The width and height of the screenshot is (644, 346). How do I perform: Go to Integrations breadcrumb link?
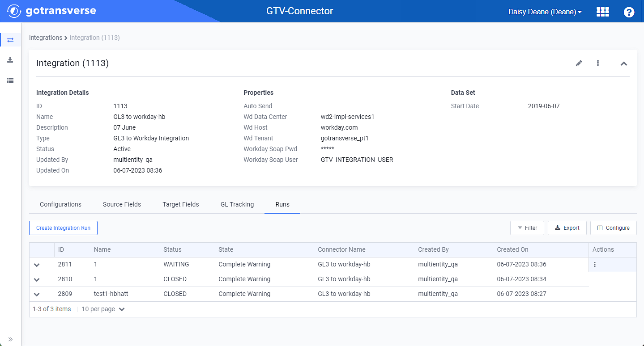pyautogui.click(x=46, y=38)
